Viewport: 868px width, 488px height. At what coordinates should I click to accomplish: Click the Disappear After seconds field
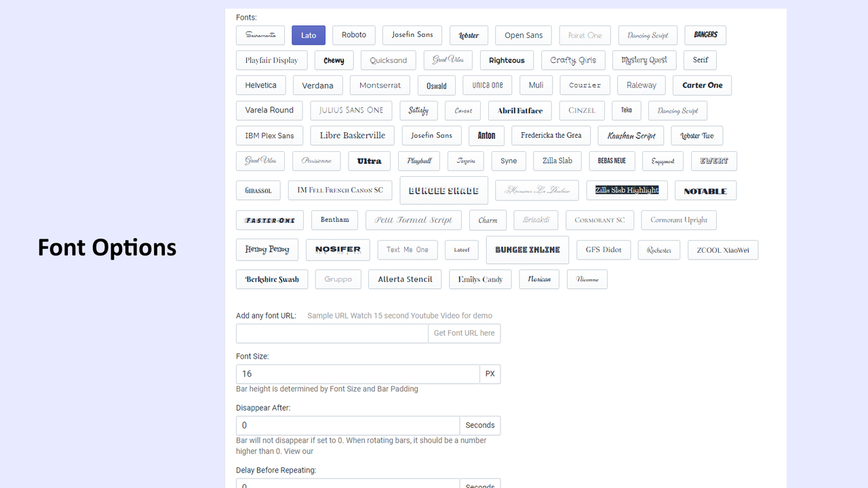click(x=347, y=425)
